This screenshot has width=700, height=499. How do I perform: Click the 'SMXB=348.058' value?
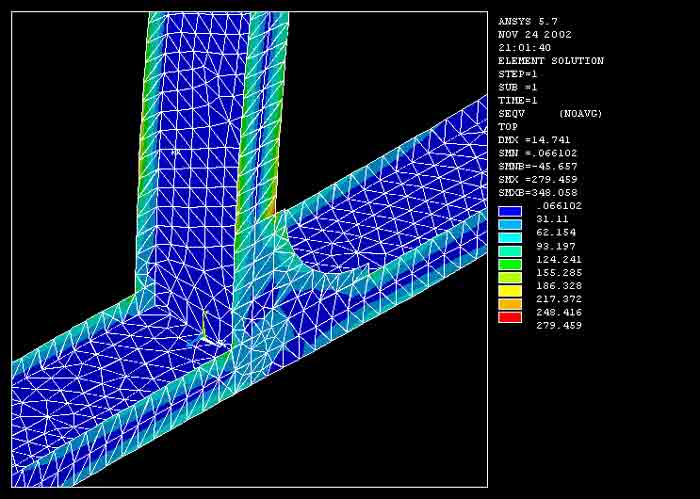538,193
